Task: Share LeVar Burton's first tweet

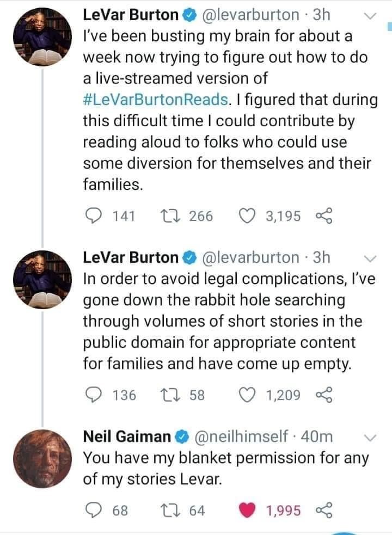Action: tap(323, 216)
